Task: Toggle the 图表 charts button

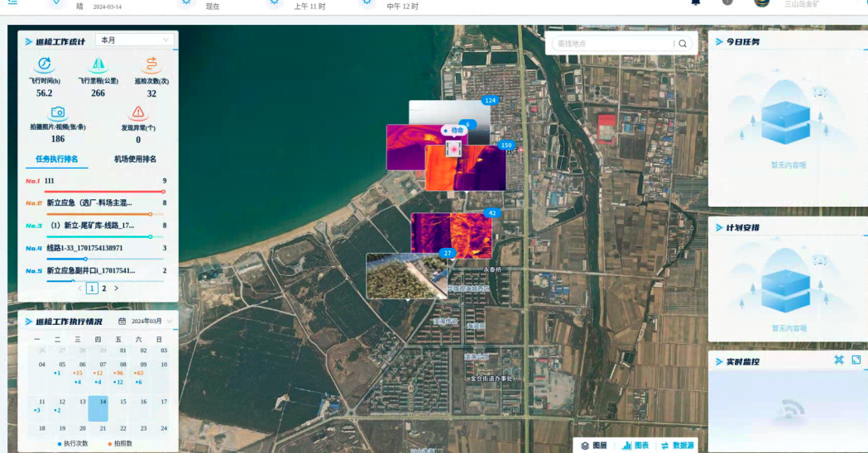Action: [x=635, y=446]
